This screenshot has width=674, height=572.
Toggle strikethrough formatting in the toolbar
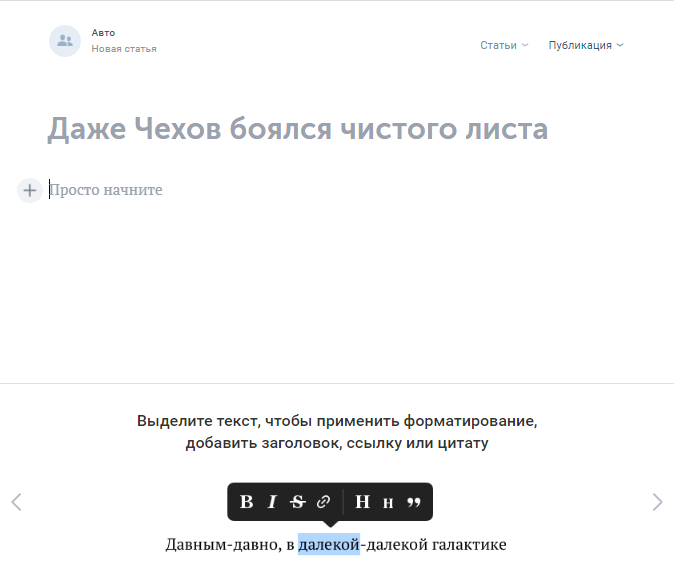[297, 502]
